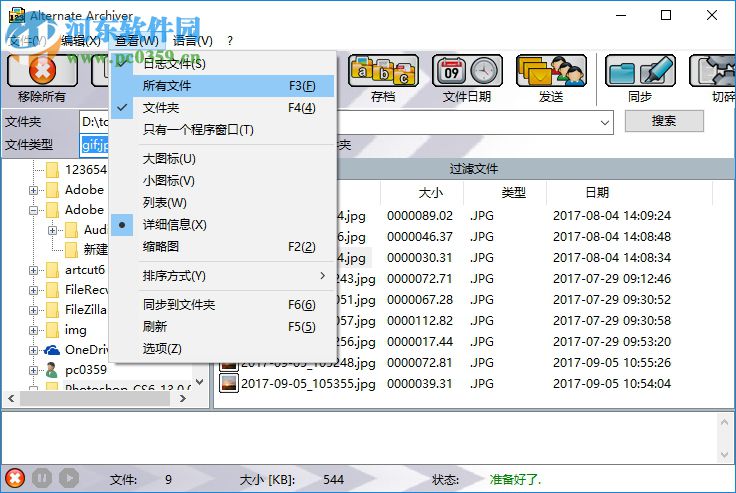
Task: Click the red stop icon in status bar
Action: [x=15, y=478]
